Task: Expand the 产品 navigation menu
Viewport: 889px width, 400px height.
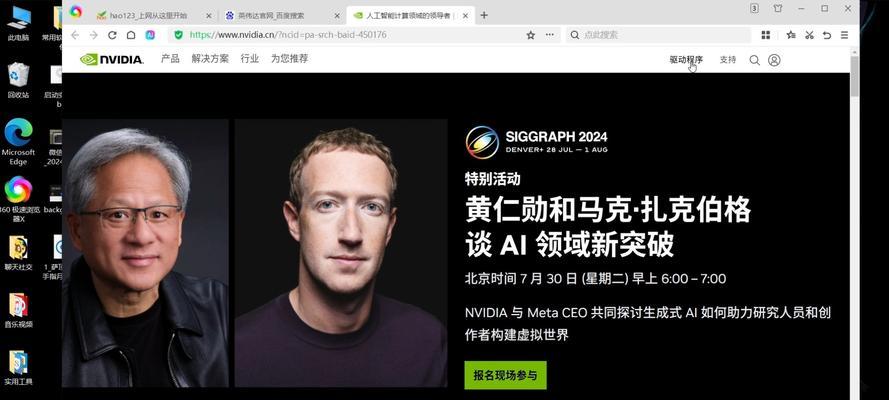Action: click(x=170, y=58)
